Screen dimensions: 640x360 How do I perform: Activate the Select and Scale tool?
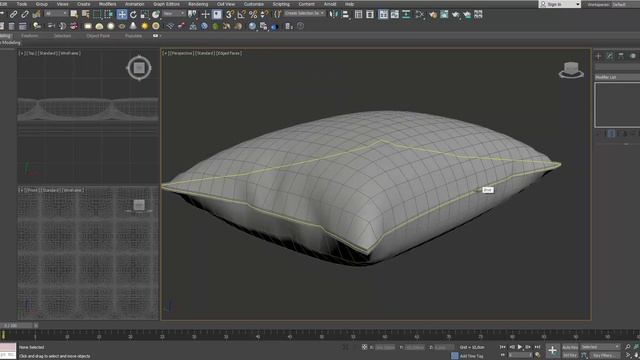click(x=144, y=15)
